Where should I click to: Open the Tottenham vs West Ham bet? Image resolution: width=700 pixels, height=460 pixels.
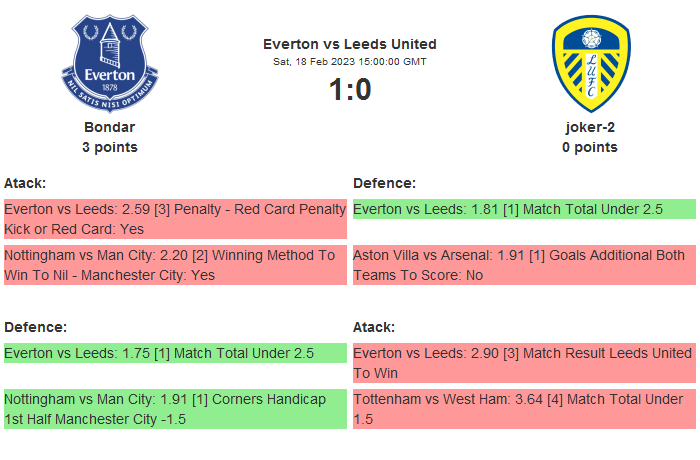coord(524,409)
